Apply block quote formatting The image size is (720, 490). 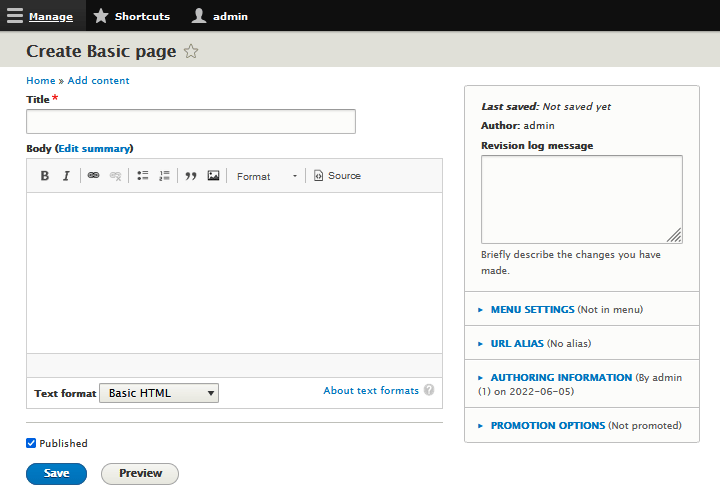[191, 176]
